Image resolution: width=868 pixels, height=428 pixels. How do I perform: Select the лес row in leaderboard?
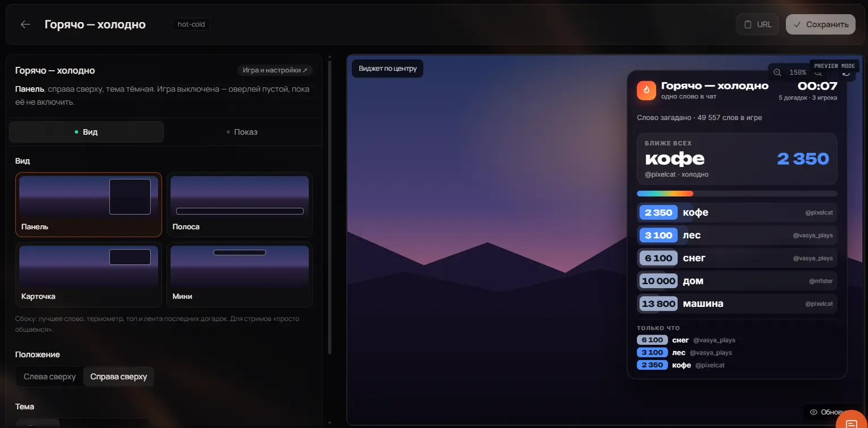[x=737, y=235]
